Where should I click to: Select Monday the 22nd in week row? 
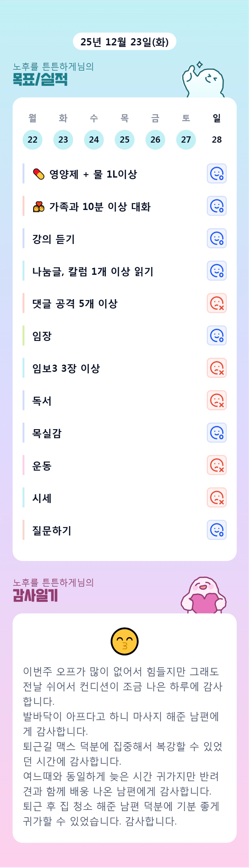(32, 140)
